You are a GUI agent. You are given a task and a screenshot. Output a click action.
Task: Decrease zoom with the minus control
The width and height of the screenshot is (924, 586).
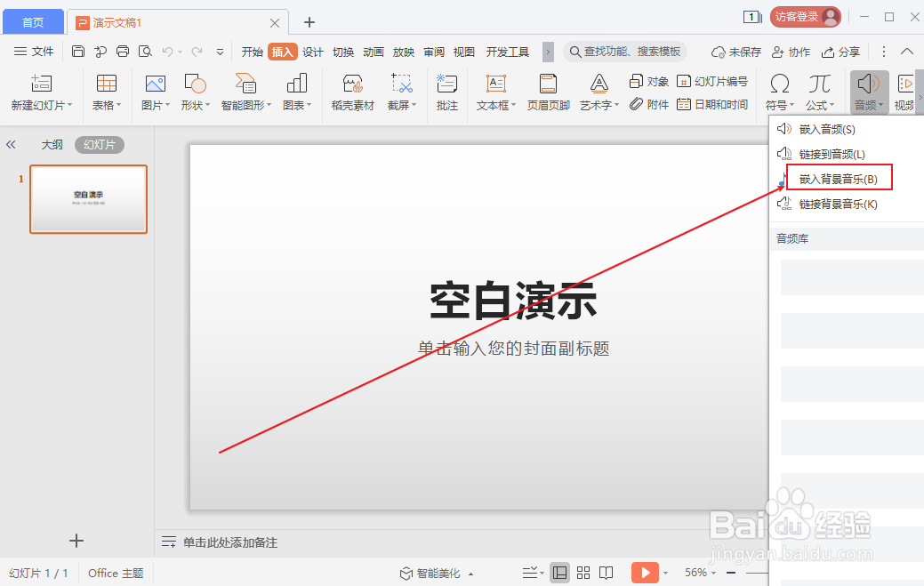[x=730, y=573]
